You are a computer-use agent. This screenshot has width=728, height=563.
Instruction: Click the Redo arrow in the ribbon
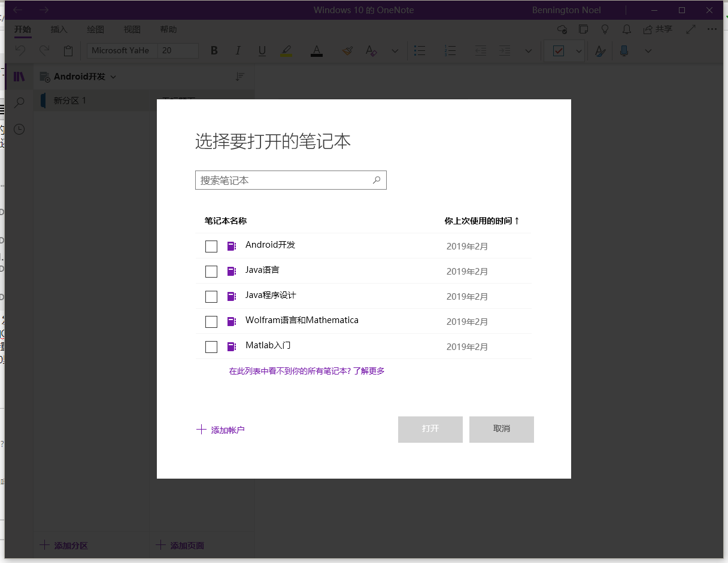[x=44, y=51]
